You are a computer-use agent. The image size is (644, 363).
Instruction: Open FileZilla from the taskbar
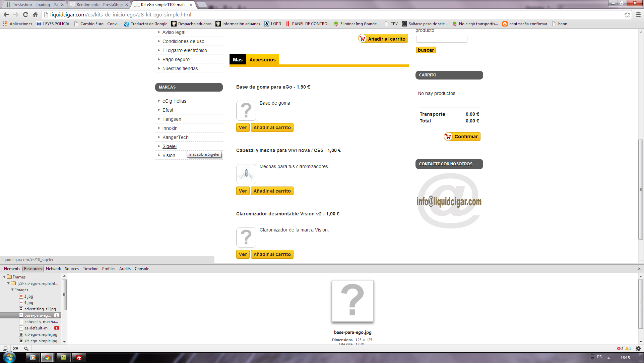(79, 358)
